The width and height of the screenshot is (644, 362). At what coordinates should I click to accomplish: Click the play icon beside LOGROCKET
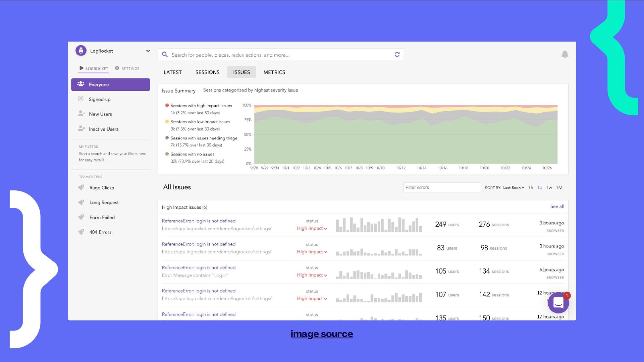[x=82, y=68]
